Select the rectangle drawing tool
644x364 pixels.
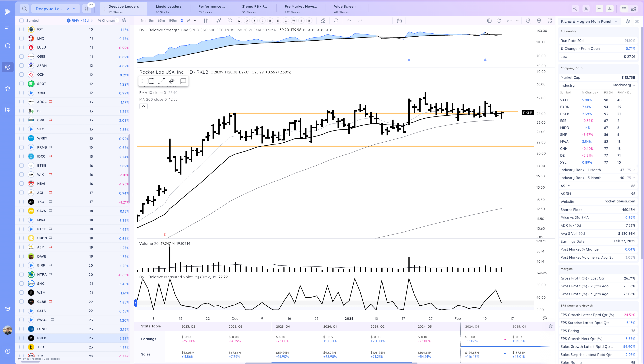click(x=151, y=81)
